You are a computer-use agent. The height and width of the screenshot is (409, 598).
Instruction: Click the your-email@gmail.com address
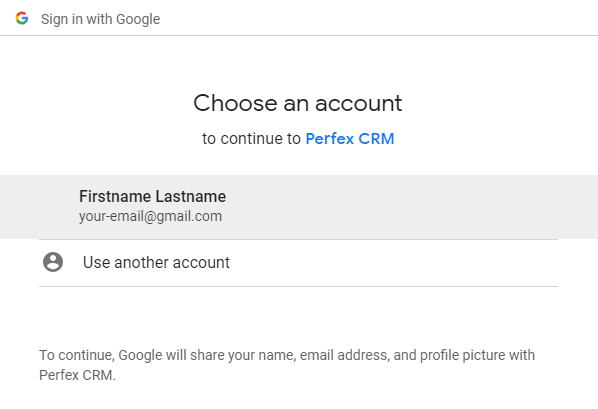click(x=150, y=216)
